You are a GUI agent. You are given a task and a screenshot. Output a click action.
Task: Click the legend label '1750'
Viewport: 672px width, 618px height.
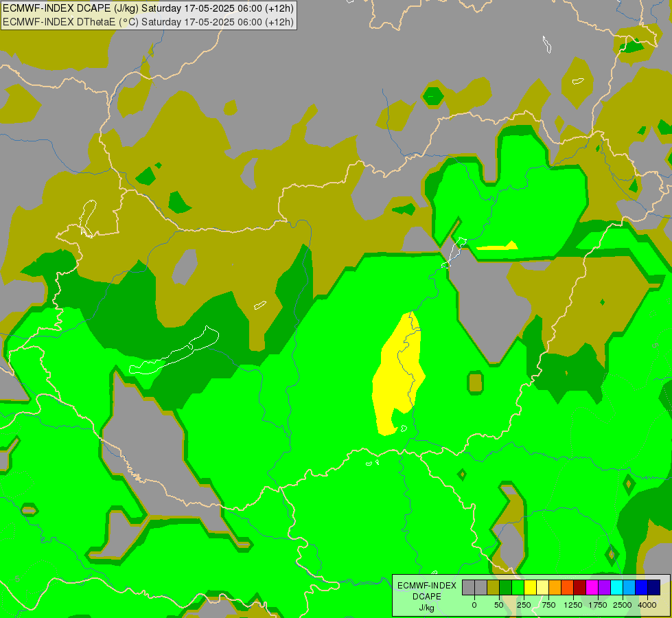coord(598,605)
